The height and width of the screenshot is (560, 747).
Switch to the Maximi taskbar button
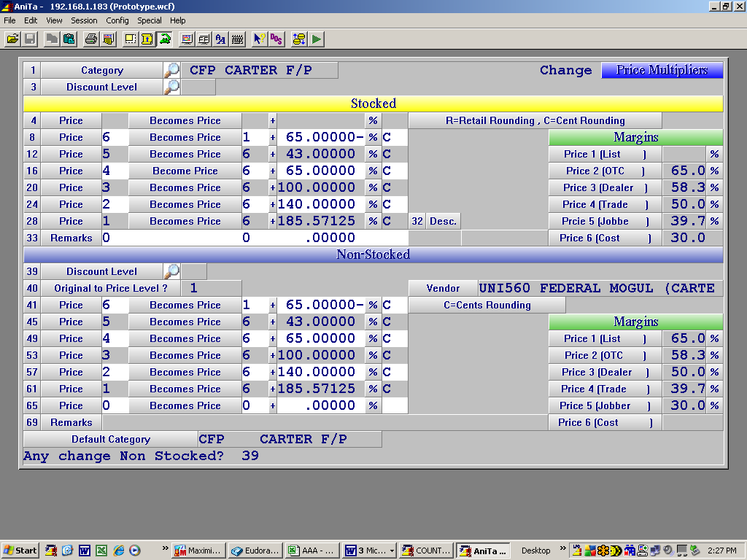point(199,551)
